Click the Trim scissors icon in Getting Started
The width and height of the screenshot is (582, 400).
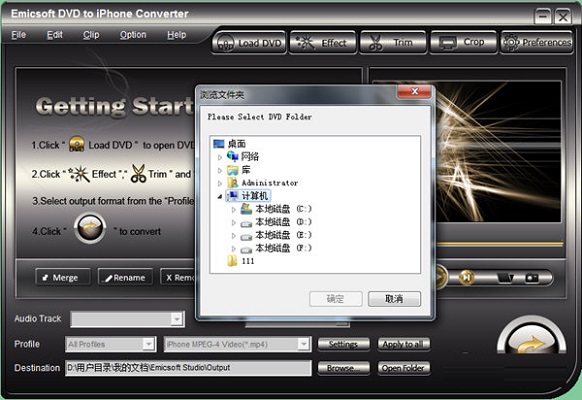[138, 174]
